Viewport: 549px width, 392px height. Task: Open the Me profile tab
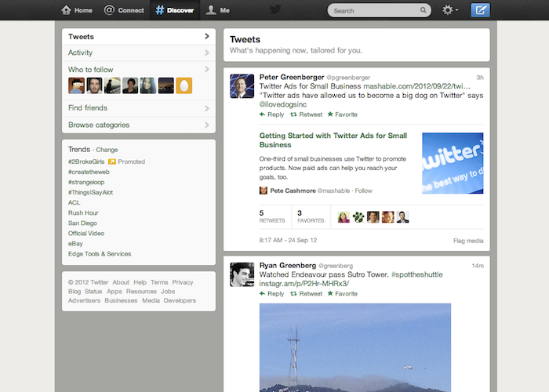pyautogui.click(x=218, y=10)
